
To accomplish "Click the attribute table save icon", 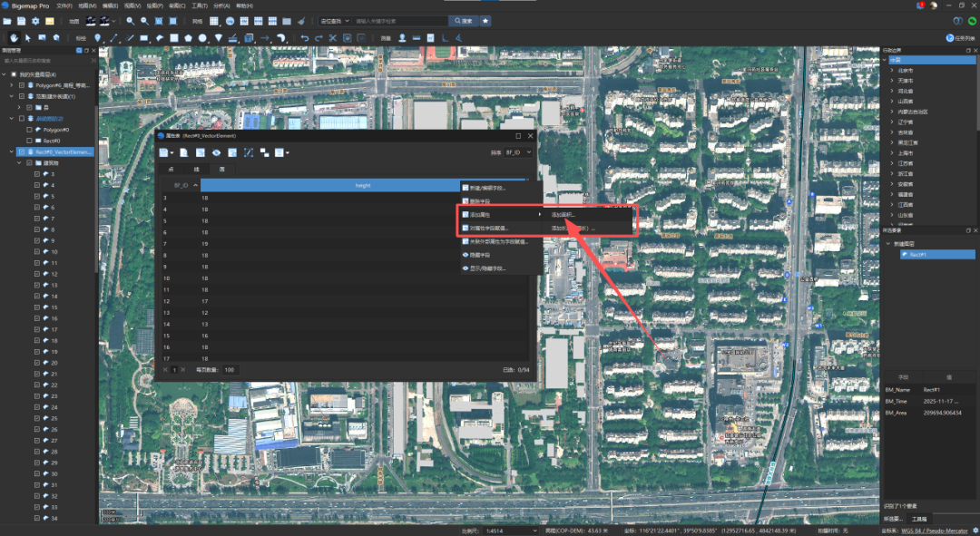I will tap(163, 152).
